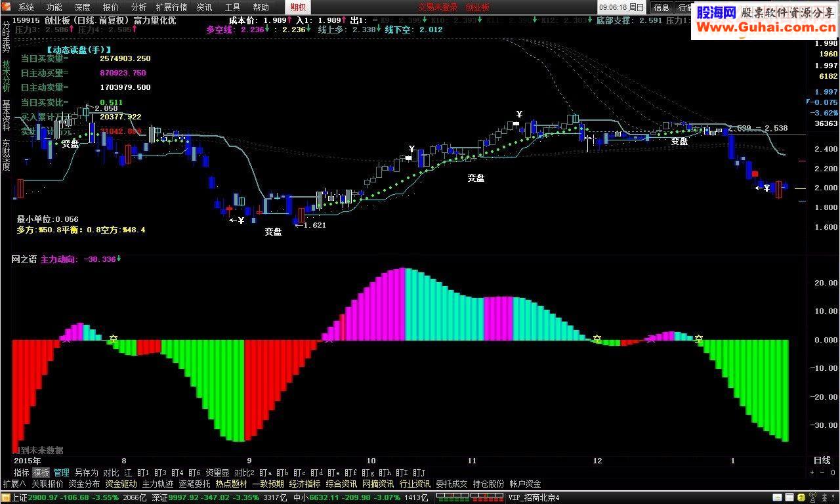
Task: Select the 东财深度 side tab
Action: [x=6, y=155]
